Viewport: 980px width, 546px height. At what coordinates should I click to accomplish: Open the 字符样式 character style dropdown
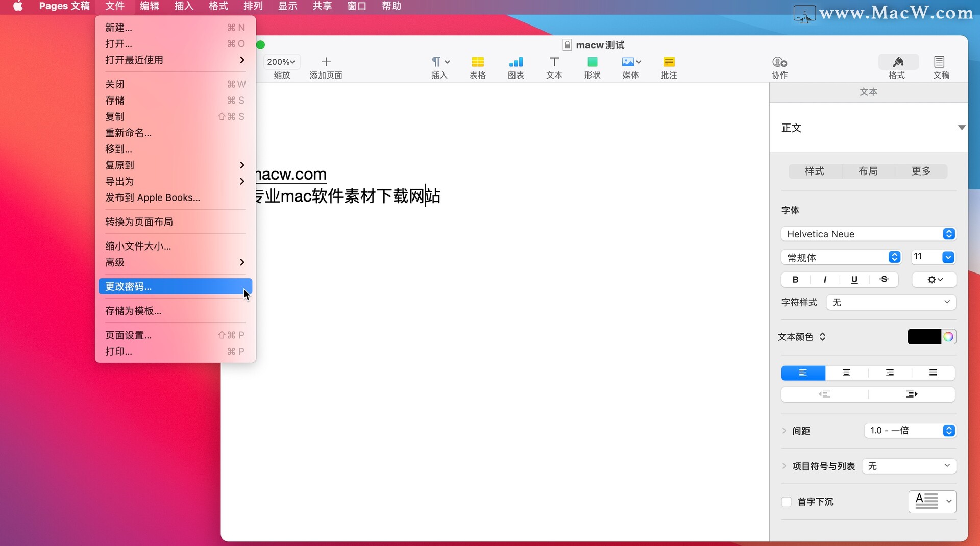pos(890,303)
